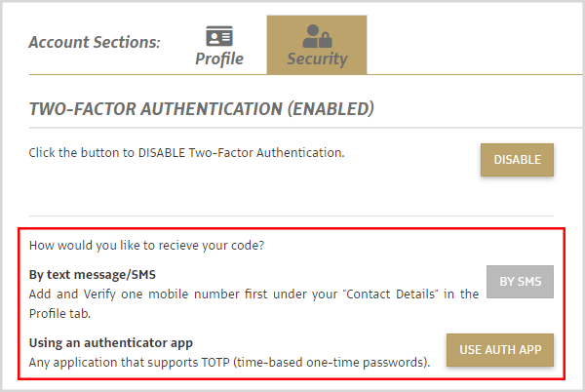Screen dimensions: 585x392
Task: Click the Account Sections label
Action: pos(95,42)
